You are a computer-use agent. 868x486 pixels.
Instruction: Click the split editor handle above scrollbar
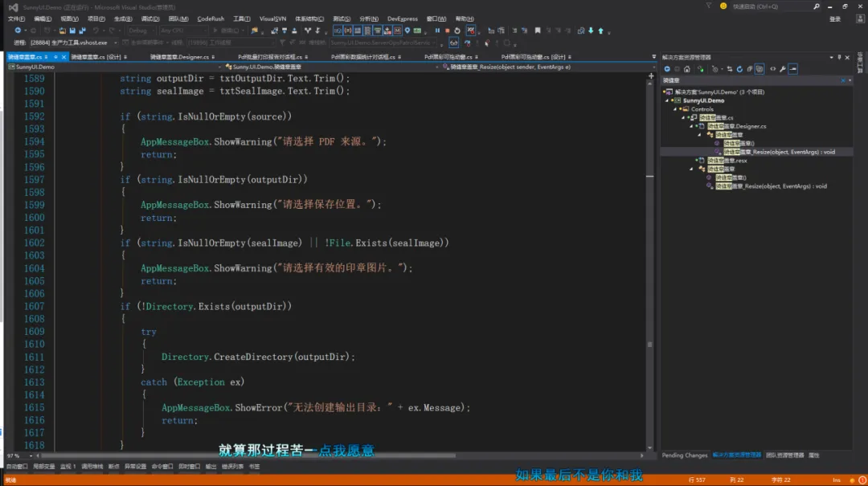pos(650,76)
